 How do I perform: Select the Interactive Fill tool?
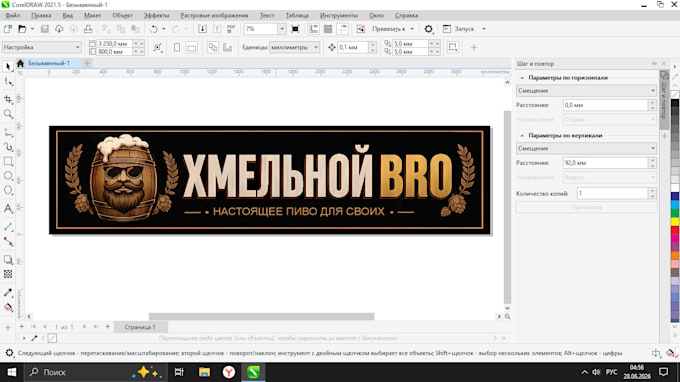point(8,307)
